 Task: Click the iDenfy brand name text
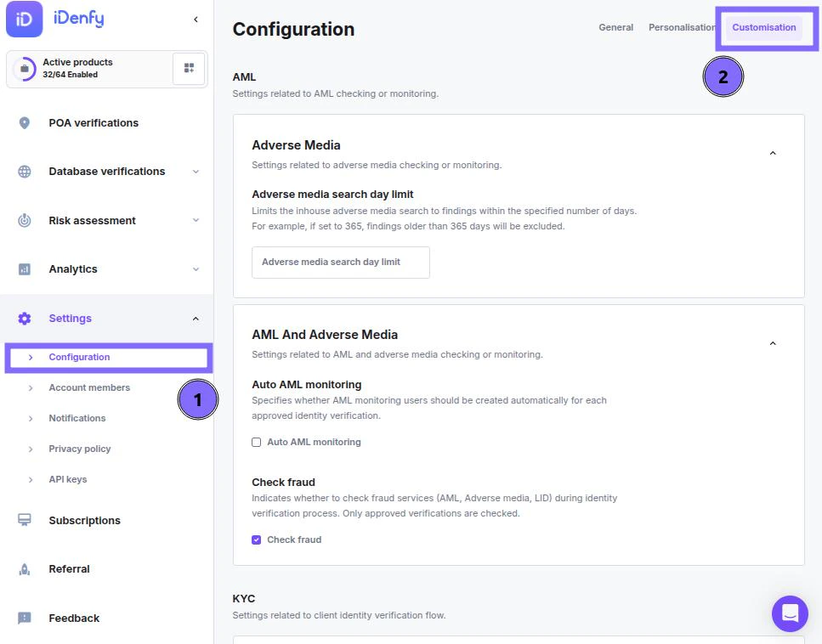(79, 19)
